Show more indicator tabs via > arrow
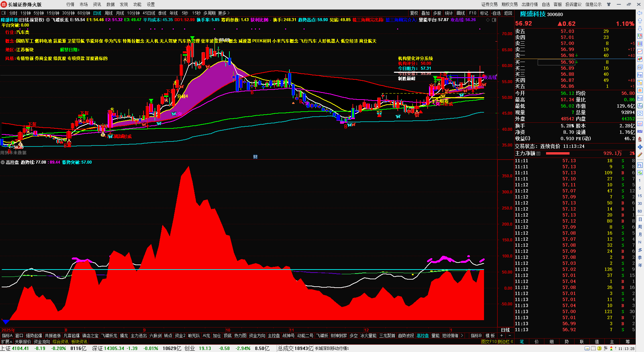 pyautogui.click(x=462, y=336)
